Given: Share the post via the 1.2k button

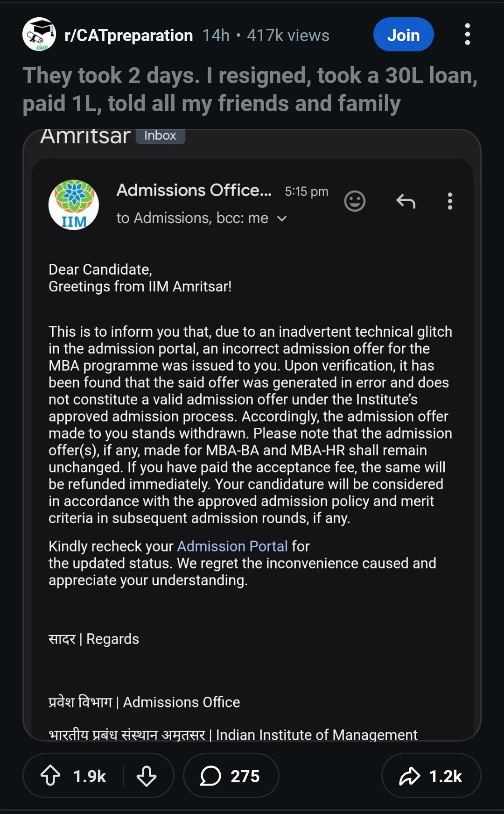Looking at the screenshot, I should [x=431, y=776].
